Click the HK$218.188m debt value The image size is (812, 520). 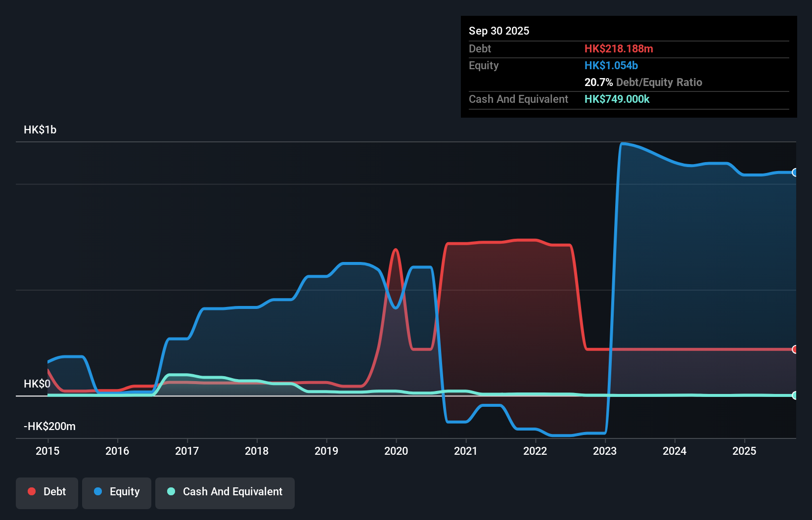619,48
